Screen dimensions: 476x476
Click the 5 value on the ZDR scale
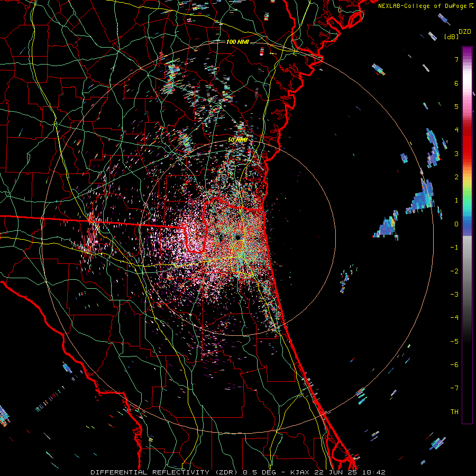456,106
